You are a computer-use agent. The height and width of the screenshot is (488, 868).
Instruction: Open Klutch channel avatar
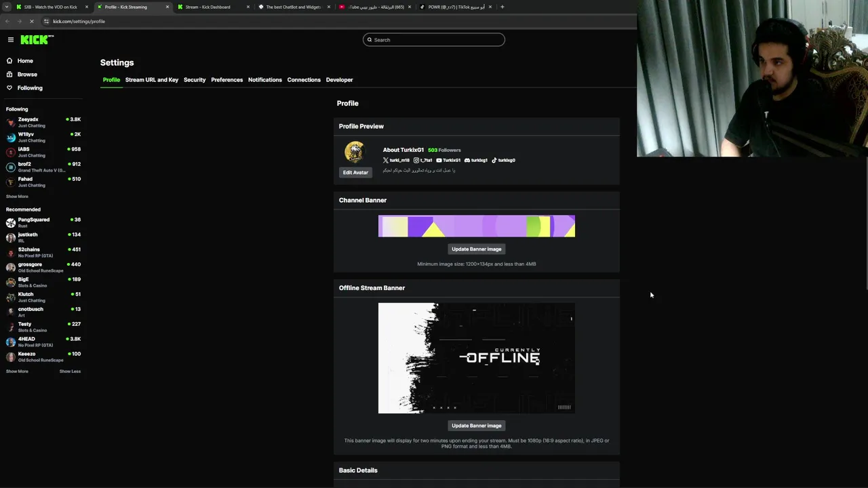click(11, 297)
